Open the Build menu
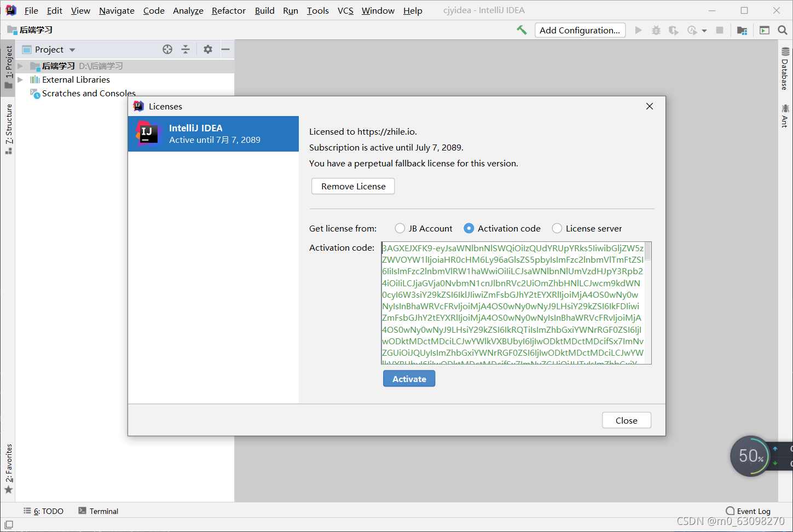 pos(264,10)
